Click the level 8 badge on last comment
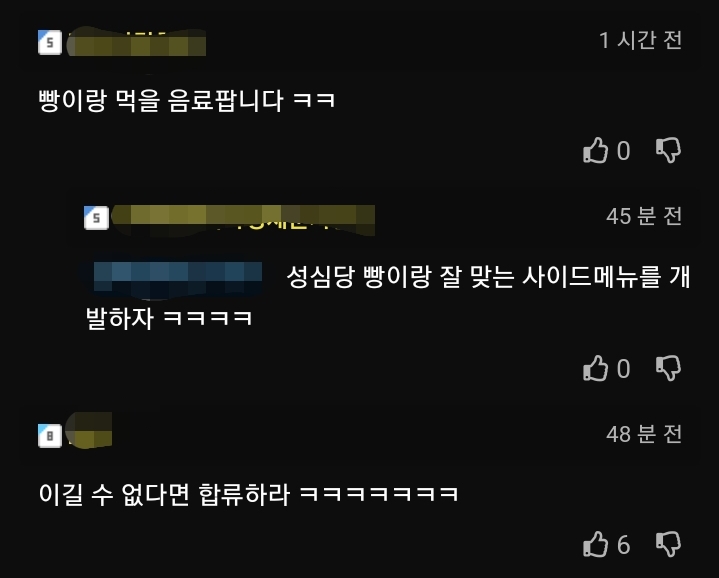The image size is (719, 578). pos(50,435)
